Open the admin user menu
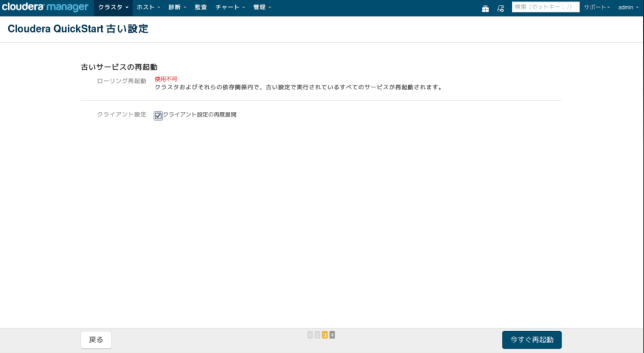Image resolution: width=644 pixels, height=353 pixels. coord(628,8)
